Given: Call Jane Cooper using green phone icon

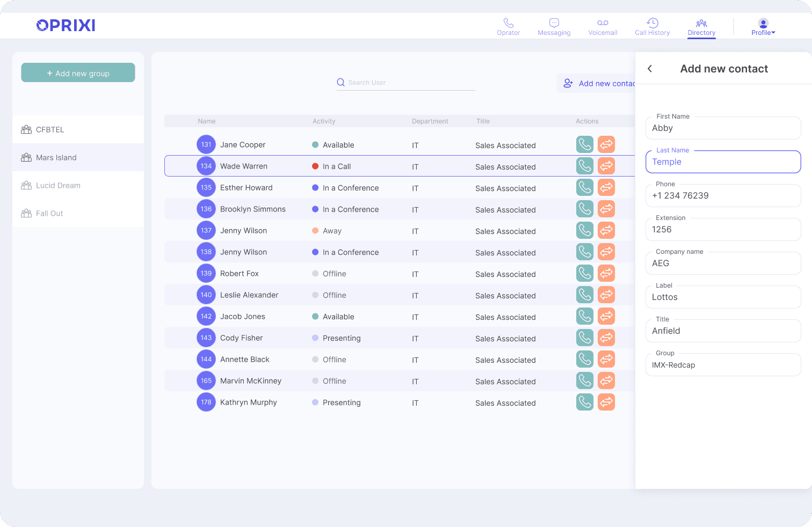Looking at the screenshot, I should (584, 144).
